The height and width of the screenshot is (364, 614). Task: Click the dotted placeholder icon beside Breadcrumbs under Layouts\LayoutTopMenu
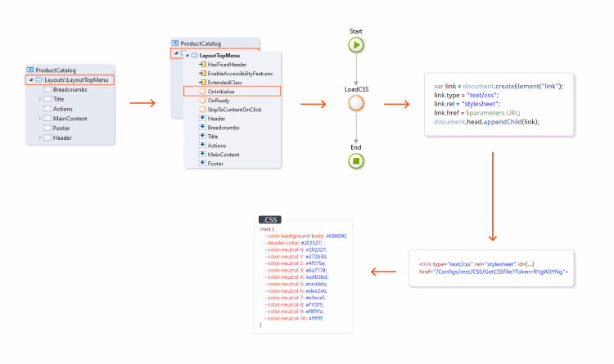(47, 89)
